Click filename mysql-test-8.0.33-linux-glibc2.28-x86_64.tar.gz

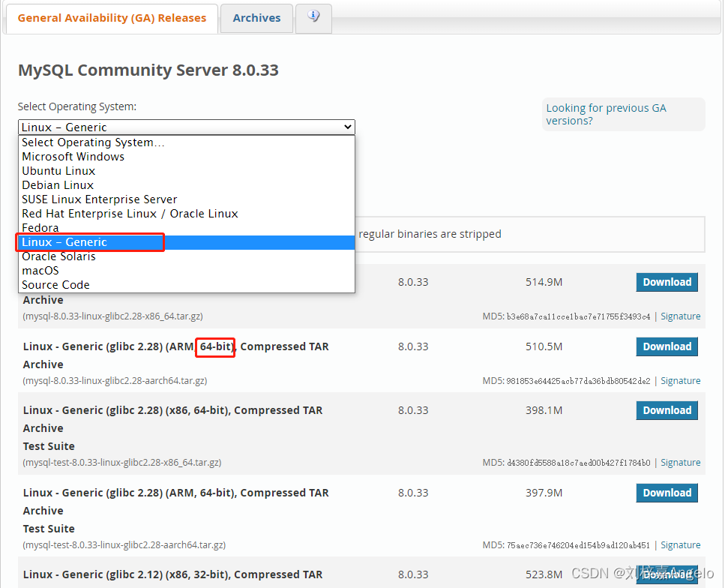tap(122, 463)
